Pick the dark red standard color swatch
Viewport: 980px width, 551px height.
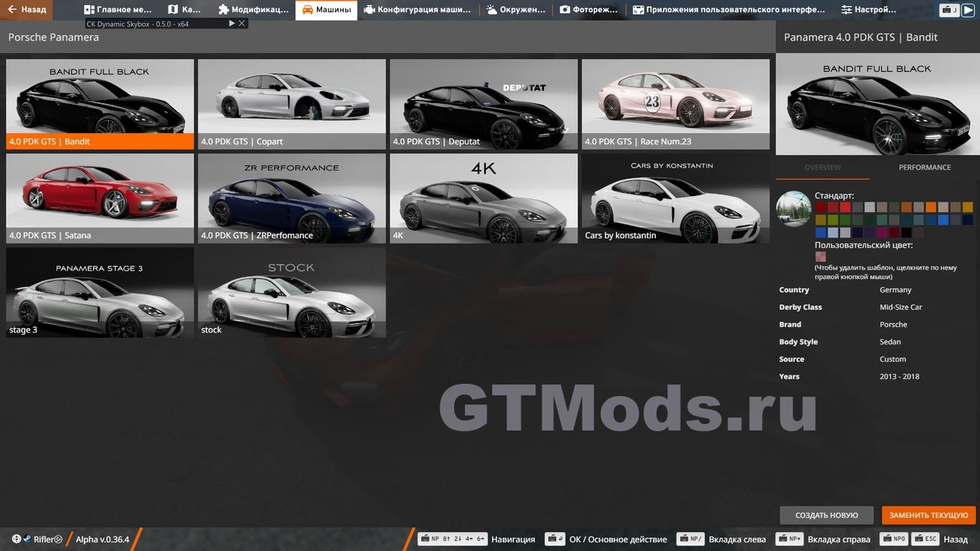pyautogui.click(x=821, y=207)
